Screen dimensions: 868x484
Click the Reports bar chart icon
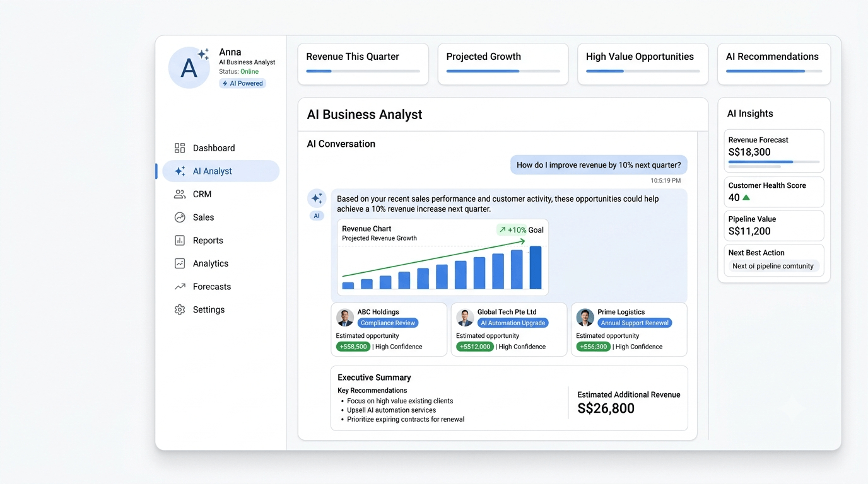pyautogui.click(x=180, y=241)
